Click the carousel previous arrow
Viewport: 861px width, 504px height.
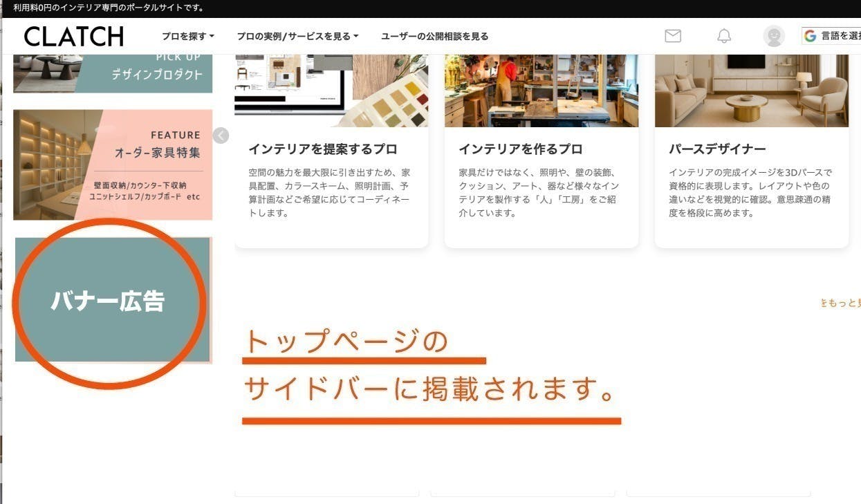(221, 136)
